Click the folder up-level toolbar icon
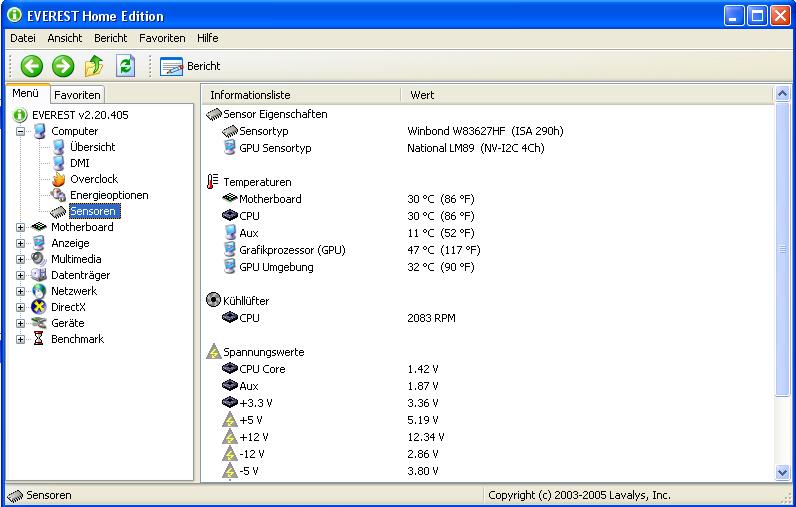Viewport: 796px width, 507px height. (x=94, y=66)
